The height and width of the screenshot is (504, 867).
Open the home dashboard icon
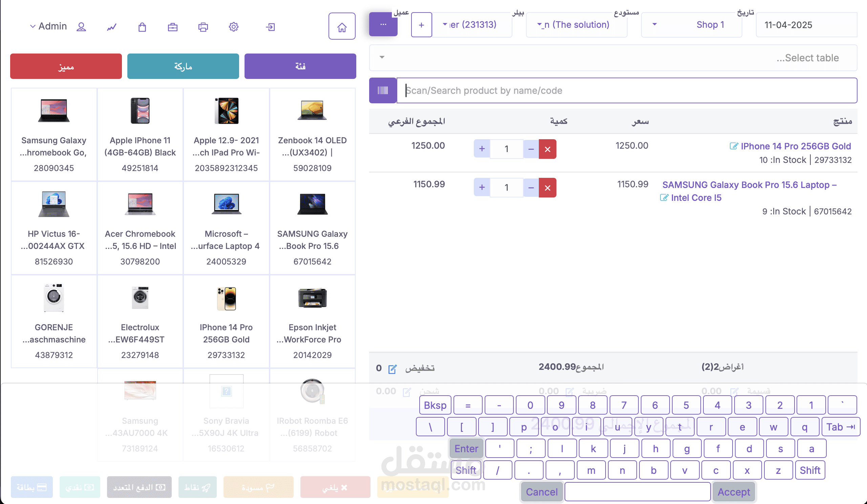342,26
